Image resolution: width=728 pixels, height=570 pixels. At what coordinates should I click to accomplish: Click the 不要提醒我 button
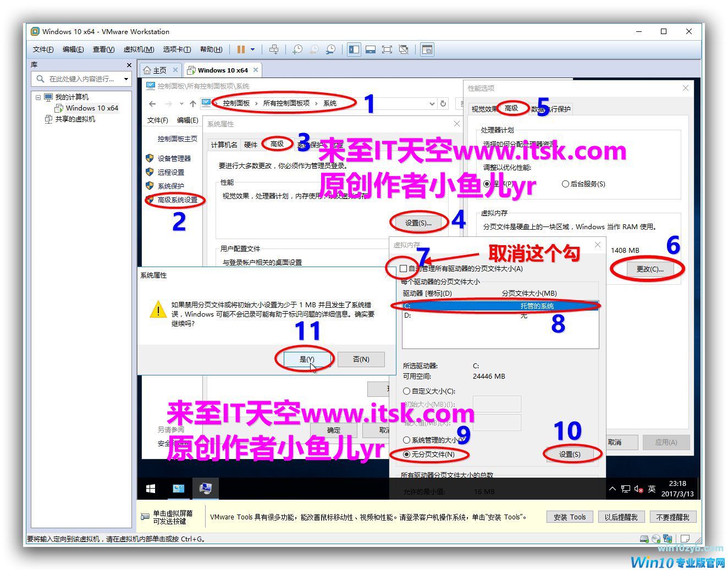click(x=673, y=517)
